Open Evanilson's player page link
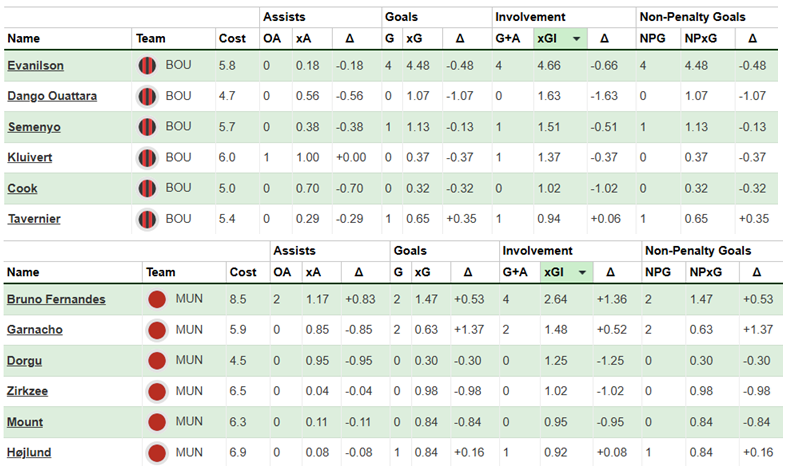Viewport: 790px width, 470px height. click(36, 67)
